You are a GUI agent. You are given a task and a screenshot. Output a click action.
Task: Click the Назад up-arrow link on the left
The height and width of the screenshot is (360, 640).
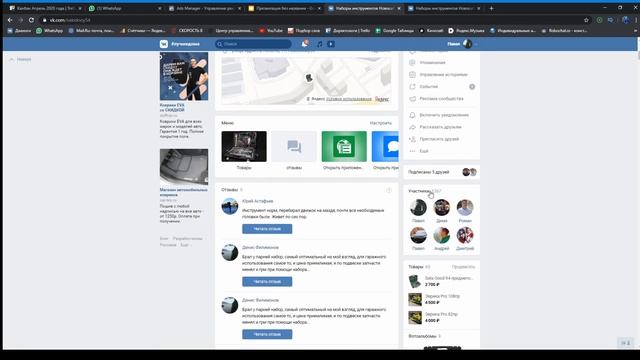[20, 60]
